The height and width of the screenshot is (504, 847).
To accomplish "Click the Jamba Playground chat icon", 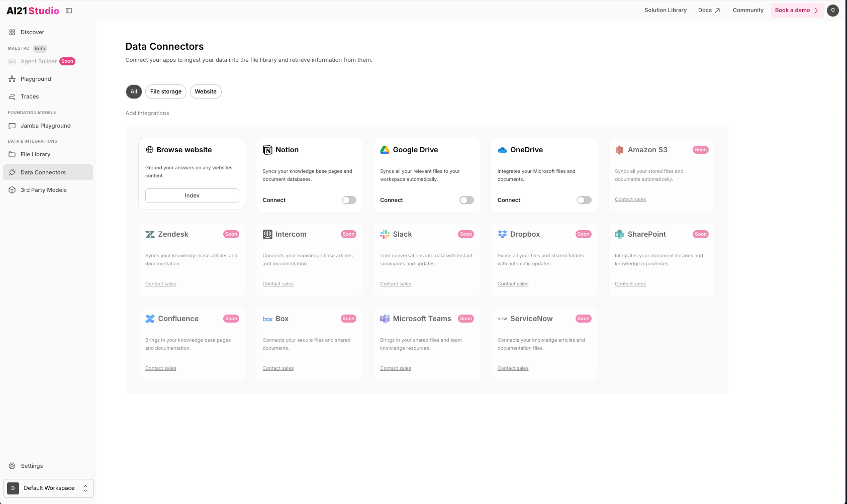I will pyautogui.click(x=12, y=126).
